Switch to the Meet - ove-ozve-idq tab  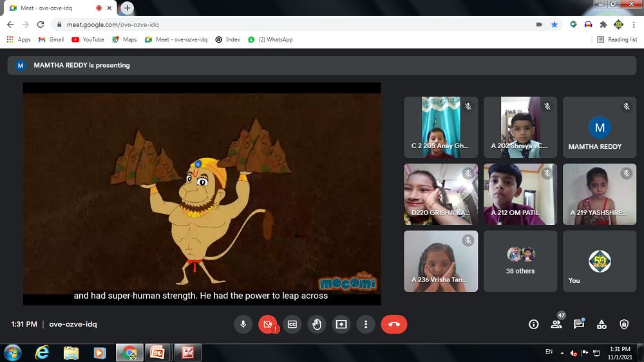[52, 8]
